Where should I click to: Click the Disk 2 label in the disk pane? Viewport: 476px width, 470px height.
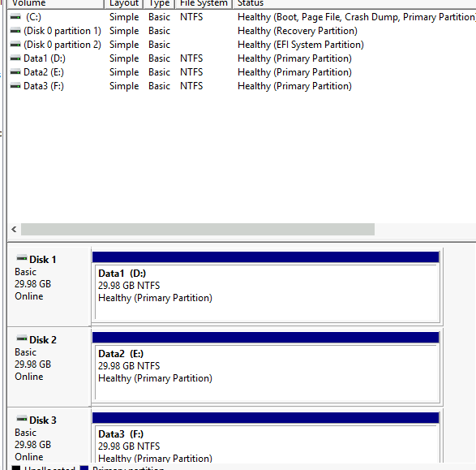point(43,339)
